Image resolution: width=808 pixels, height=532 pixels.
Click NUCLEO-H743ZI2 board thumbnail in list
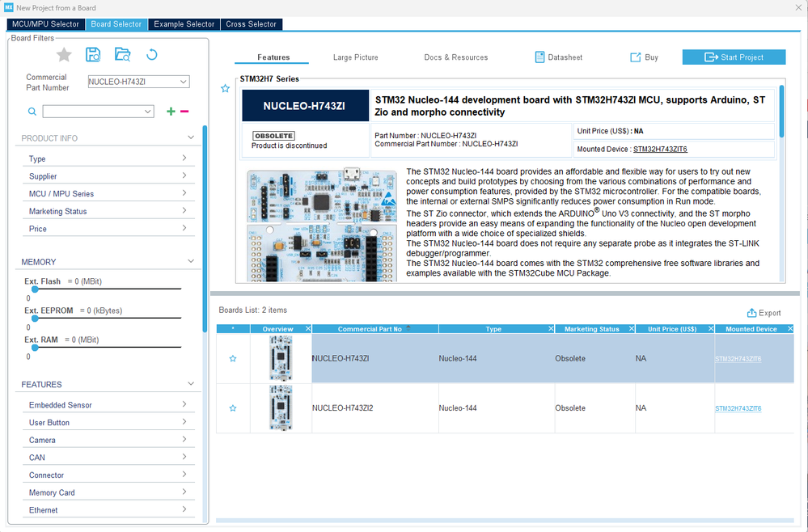tap(281, 407)
